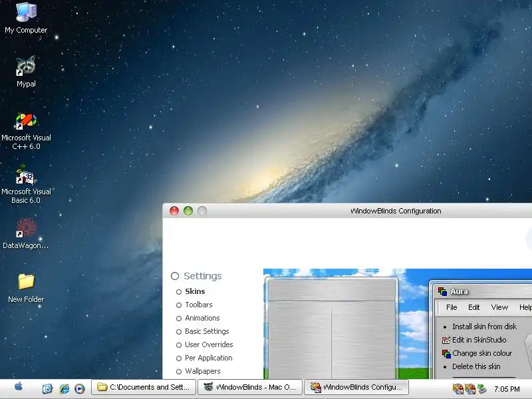Select the Skins settings section
The height and width of the screenshot is (399, 532).
[x=195, y=291]
